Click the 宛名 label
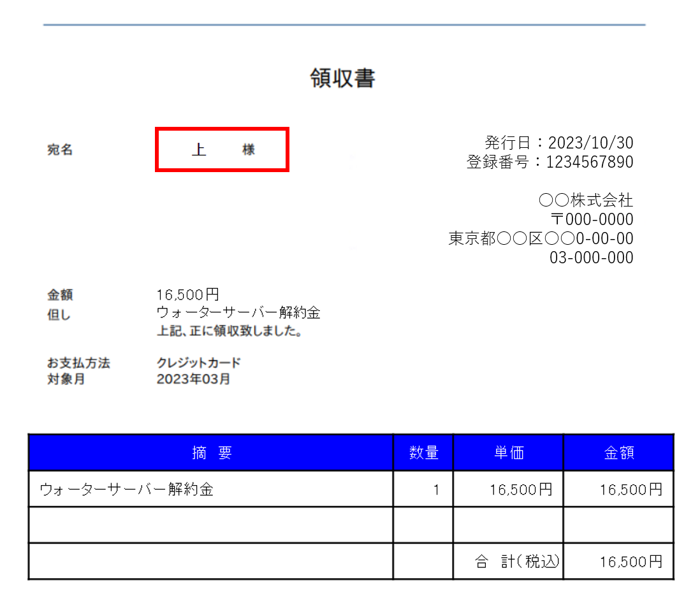Viewport: 700px width, 596px height. (x=60, y=150)
